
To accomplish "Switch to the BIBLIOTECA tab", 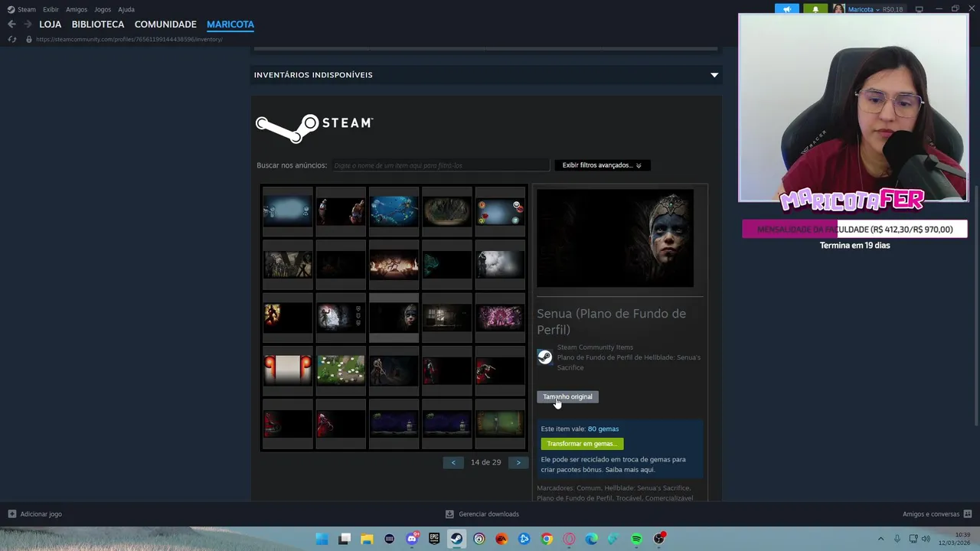I will tap(98, 24).
